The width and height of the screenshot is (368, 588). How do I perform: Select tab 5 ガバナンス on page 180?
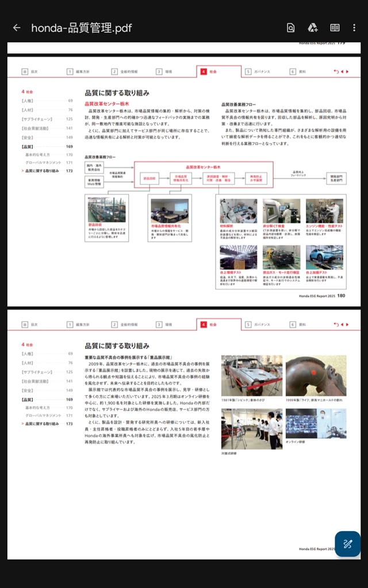point(258,72)
